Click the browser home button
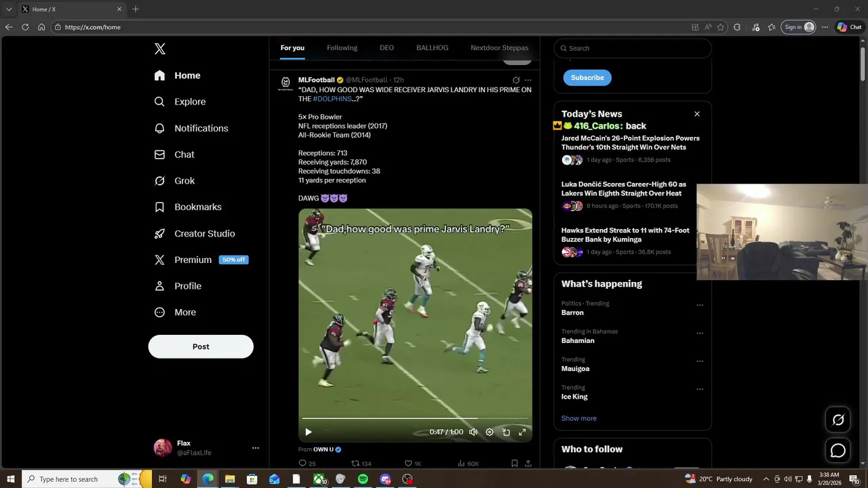868x488 pixels. pyautogui.click(x=41, y=27)
